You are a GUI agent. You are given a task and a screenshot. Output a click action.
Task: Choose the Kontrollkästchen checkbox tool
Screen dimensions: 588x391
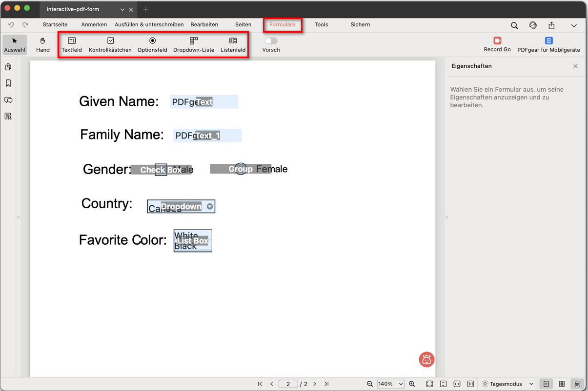[110, 45]
